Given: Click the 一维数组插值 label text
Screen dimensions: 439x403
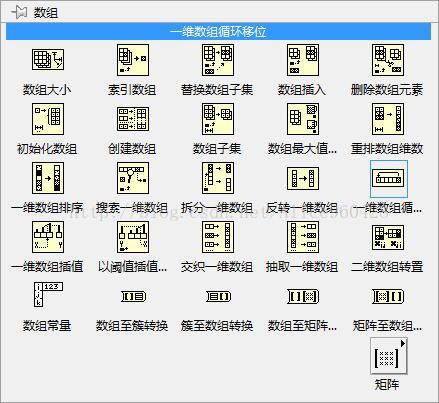Looking at the screenshot, I should click(47, 267).
